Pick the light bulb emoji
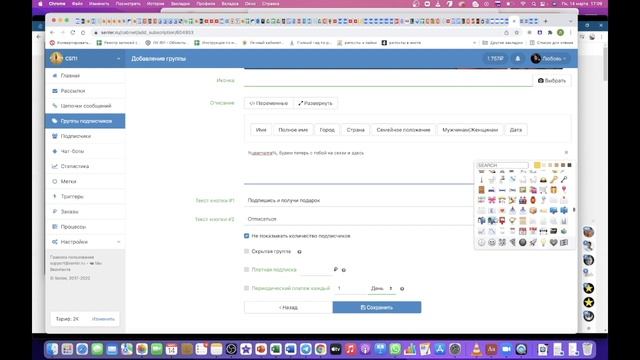This screenshot has width=640, height=360. 543,242
